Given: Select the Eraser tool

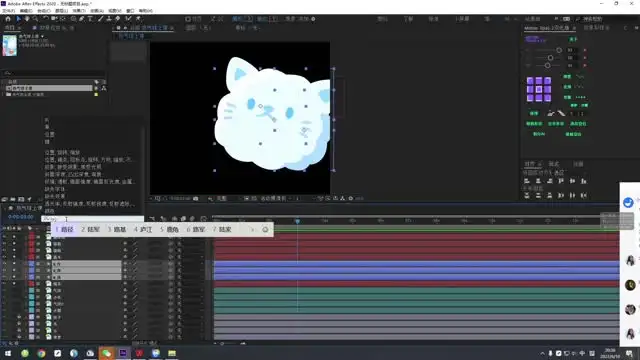Looking at the screenshot, I should (x=118, y=19).
